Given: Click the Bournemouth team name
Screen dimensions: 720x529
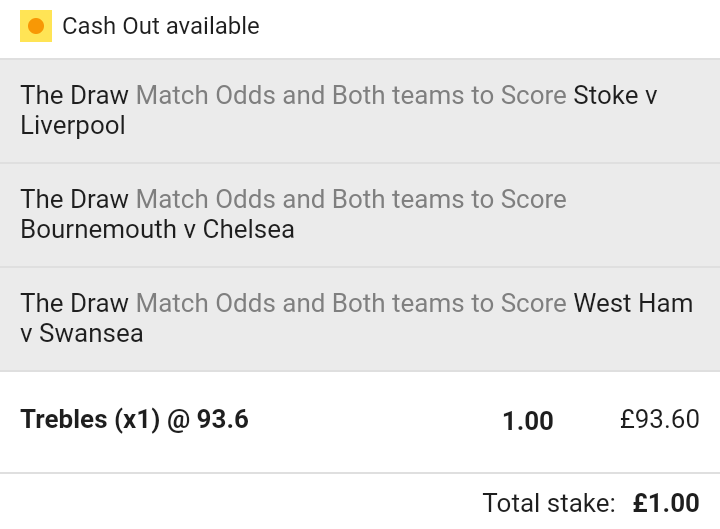Looking at the screenshot, I should [x=98, y=229].
